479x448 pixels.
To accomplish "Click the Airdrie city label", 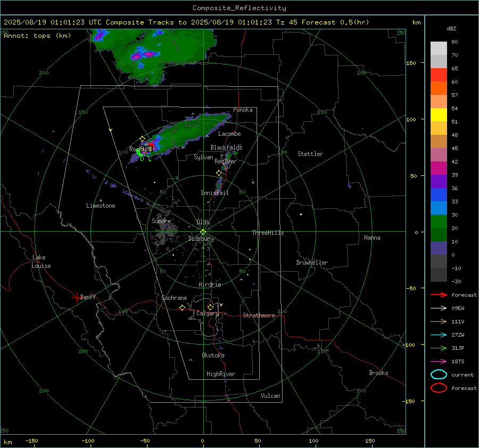I will (x=210, y=284).
